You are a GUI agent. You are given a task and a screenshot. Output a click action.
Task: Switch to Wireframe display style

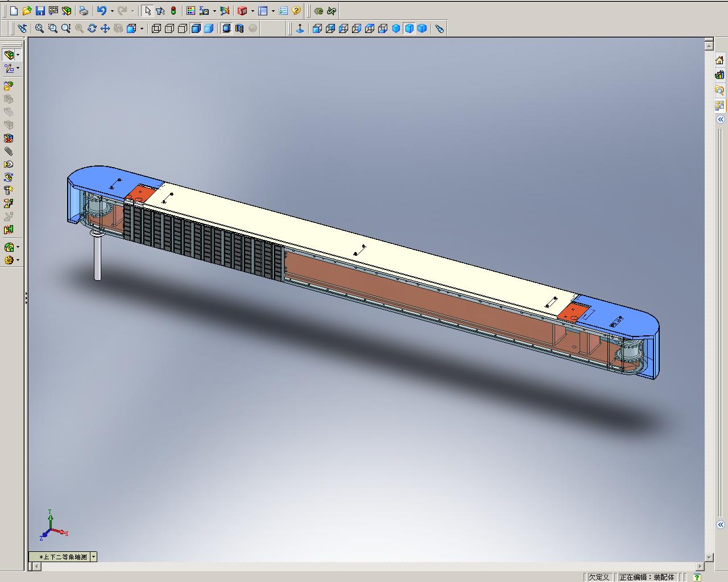point(156,28)
